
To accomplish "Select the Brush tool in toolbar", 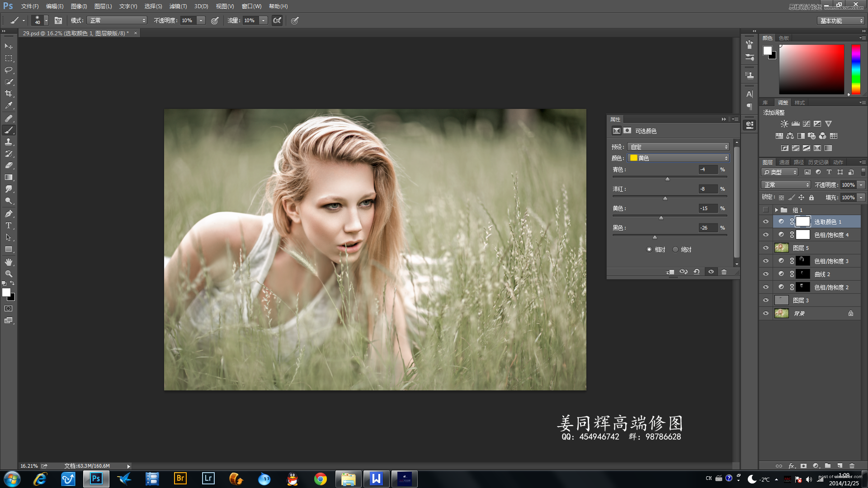I will (x=8, y=129).
